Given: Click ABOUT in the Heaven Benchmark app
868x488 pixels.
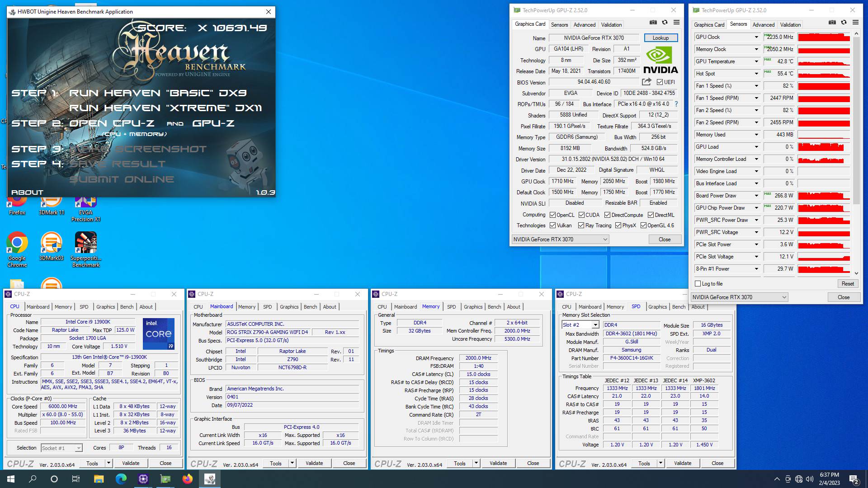Looking at the screenshot, I should (x=27, y=192).
